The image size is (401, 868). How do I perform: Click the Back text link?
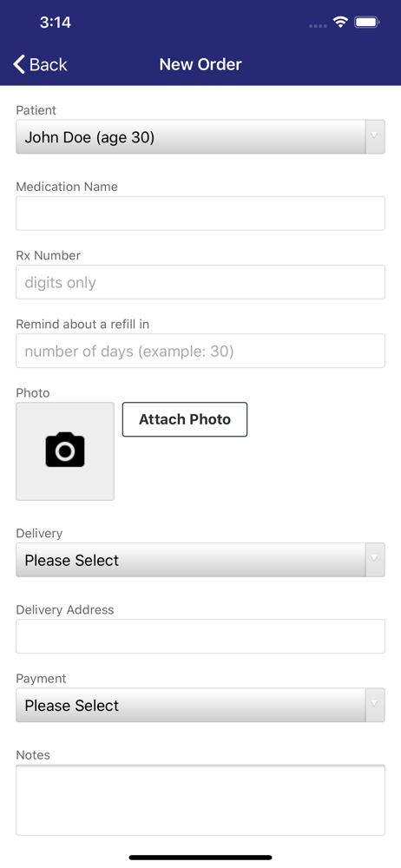coord(49,65)
